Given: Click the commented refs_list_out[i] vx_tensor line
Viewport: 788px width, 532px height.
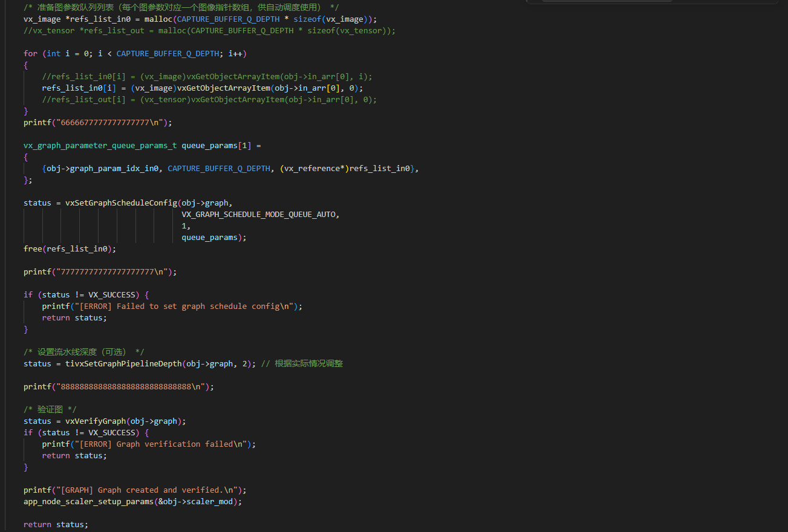Looking at the screenshot, I should tap(209, 99).
